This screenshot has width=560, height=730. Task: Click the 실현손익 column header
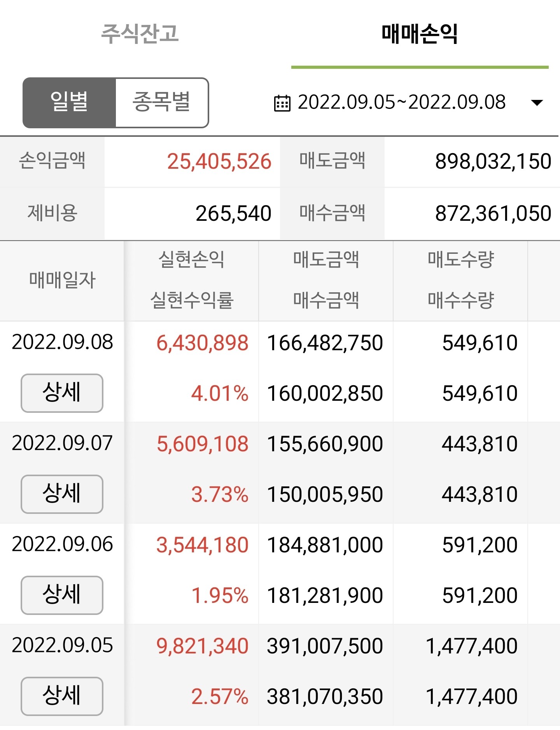pyautogui.click(x=191, y=260)
